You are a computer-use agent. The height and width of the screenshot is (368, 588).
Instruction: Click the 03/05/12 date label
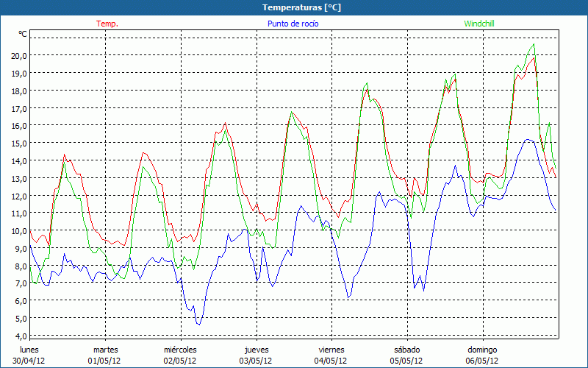(x=257, y=361)
